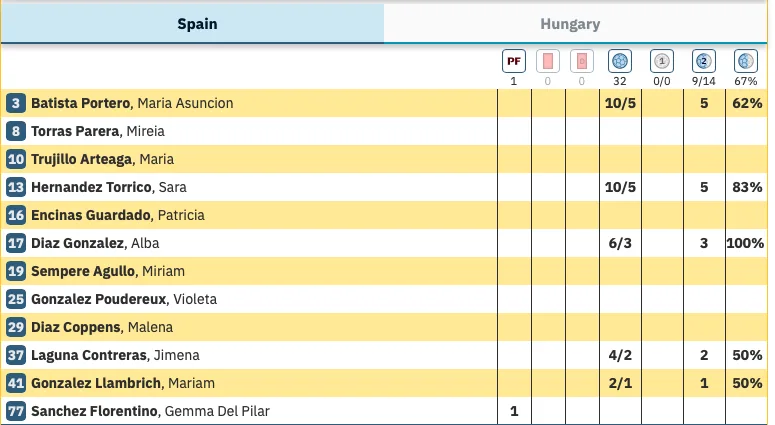Click the total points ball icon
The image size is (775, 425).
(x=619, y=61)
